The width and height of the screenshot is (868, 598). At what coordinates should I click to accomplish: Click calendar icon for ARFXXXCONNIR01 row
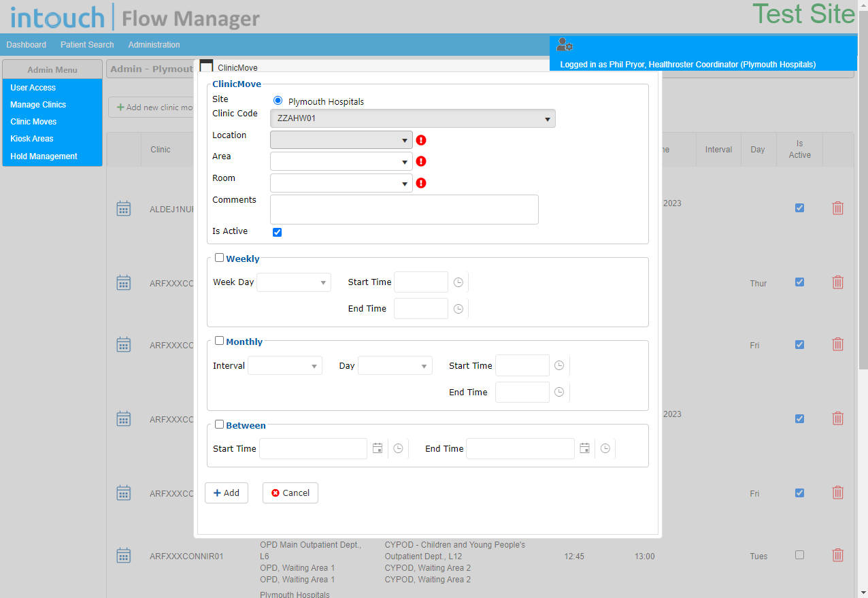pos(123,555)
